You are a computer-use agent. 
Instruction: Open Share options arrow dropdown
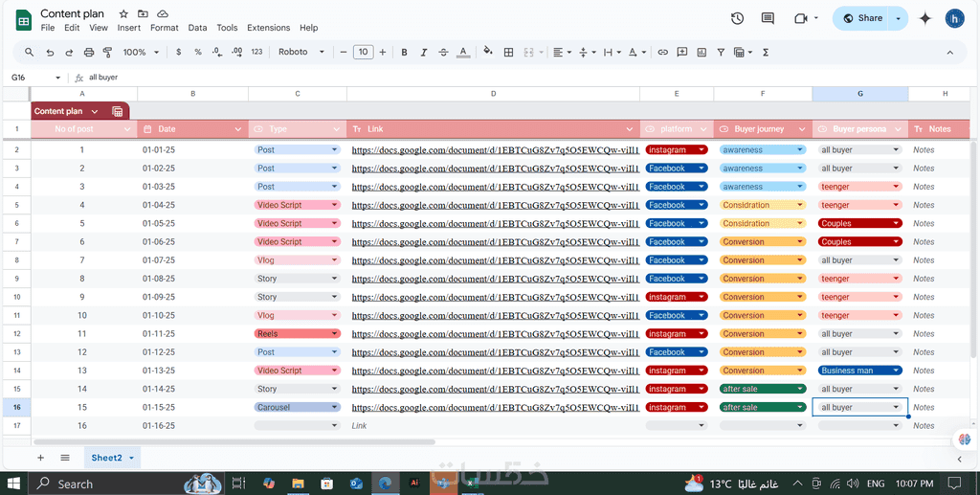point(898,19)
